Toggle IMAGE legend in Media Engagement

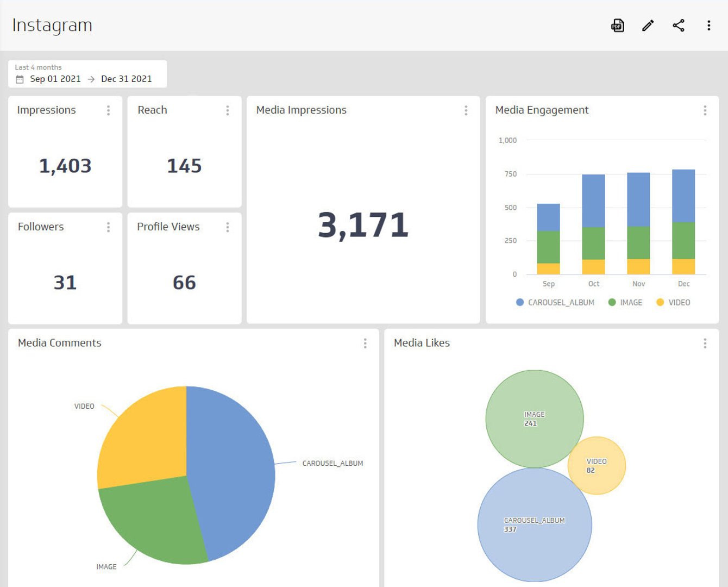click(x=625, y=302)
